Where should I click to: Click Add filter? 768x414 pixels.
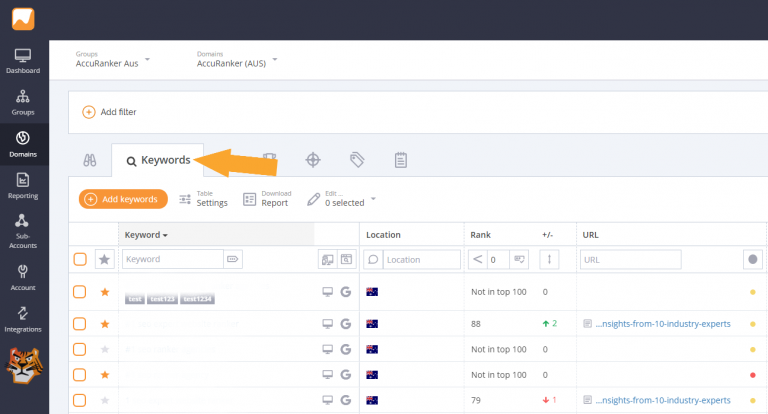109,112
